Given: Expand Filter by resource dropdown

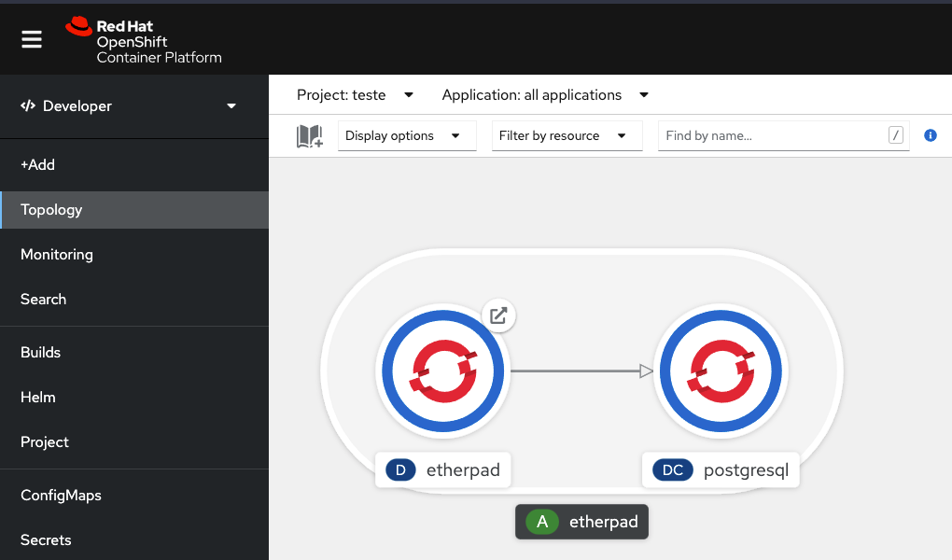Looking at the screenshot, I should coord(567,135).
